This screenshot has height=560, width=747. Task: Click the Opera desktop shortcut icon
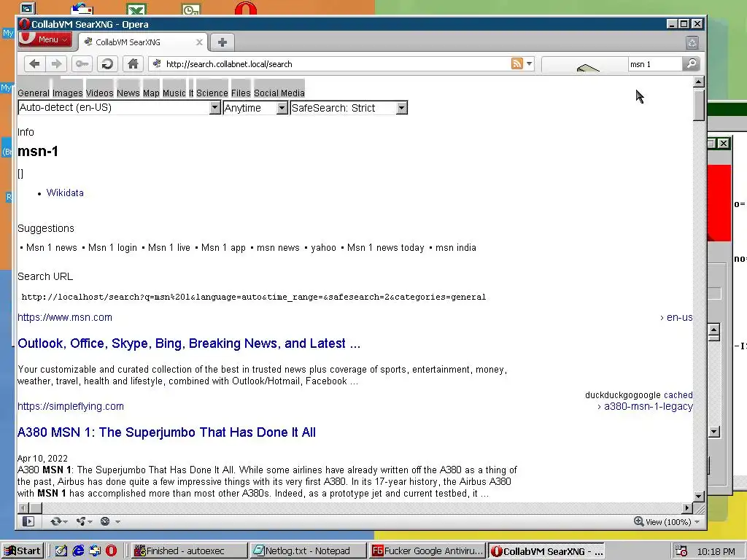pos(246,7)
